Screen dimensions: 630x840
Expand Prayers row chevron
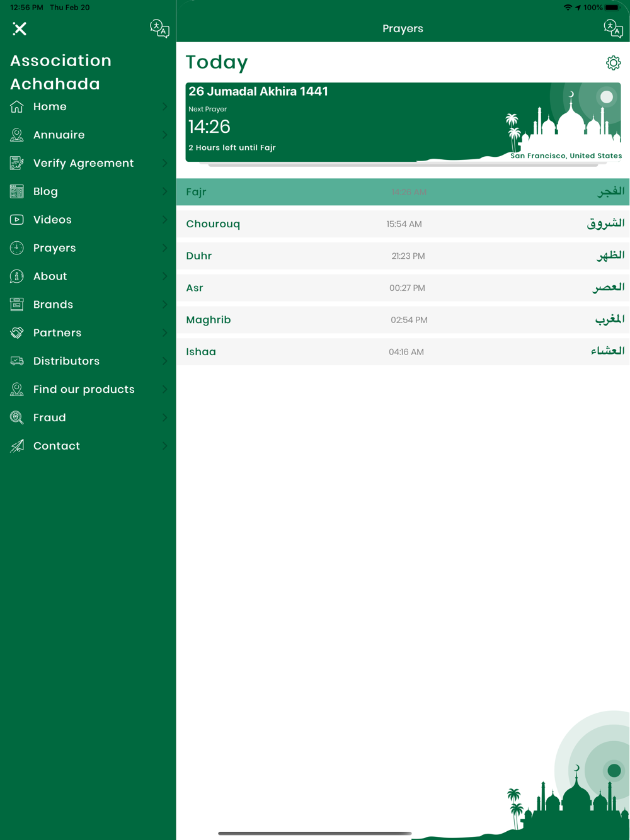coord(165,248)
